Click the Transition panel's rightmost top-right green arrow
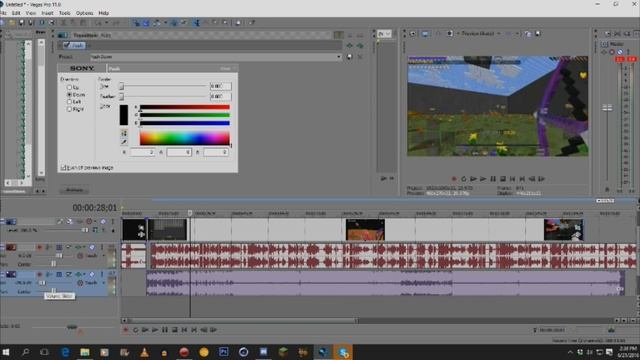The height and width of the screenshot is (360, 640). click(x=360, y=46)
